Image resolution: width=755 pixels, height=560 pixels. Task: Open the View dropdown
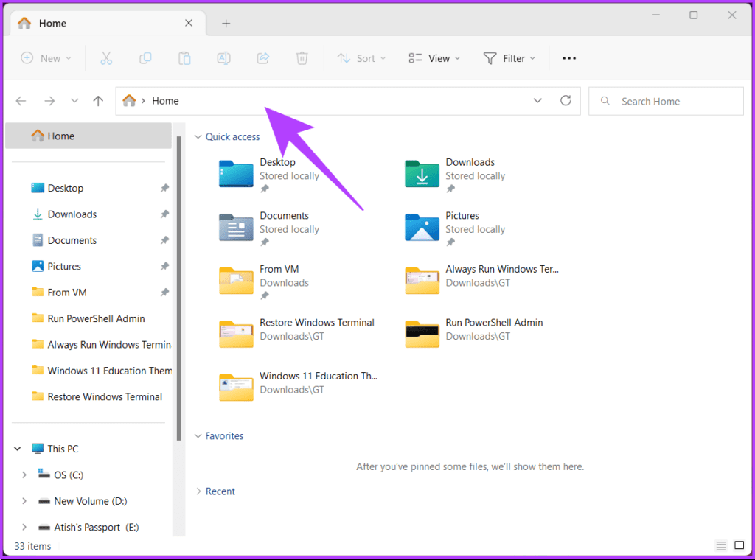pos(434,58)
